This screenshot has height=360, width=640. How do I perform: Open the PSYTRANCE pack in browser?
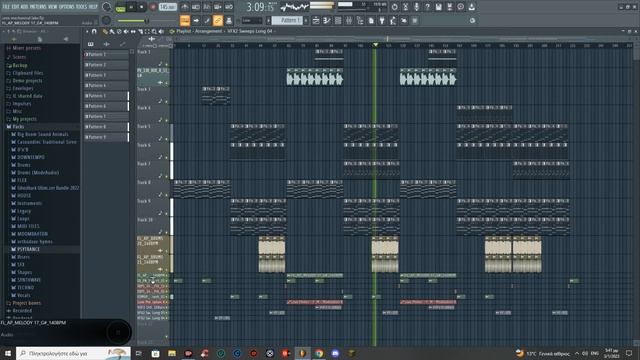point(29,249)
